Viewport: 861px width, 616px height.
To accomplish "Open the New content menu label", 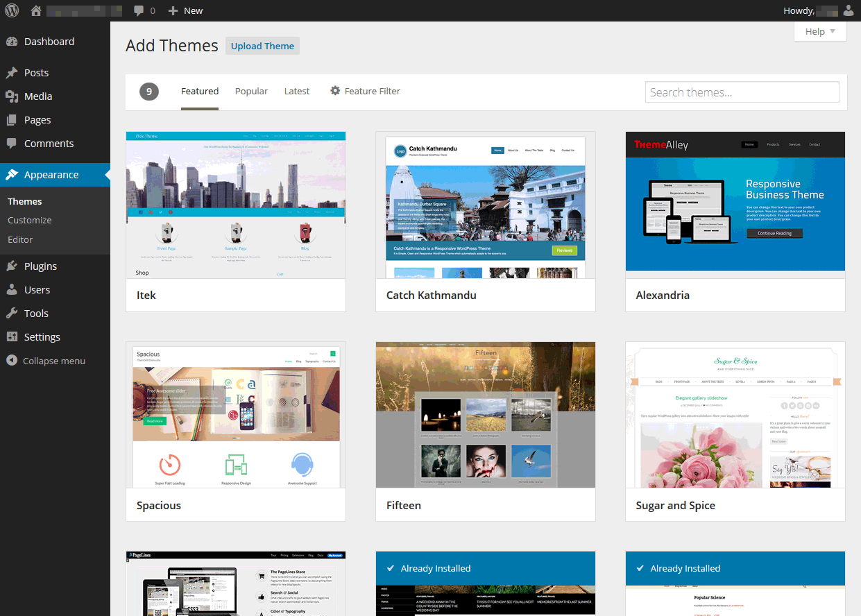I will [194, 10].
